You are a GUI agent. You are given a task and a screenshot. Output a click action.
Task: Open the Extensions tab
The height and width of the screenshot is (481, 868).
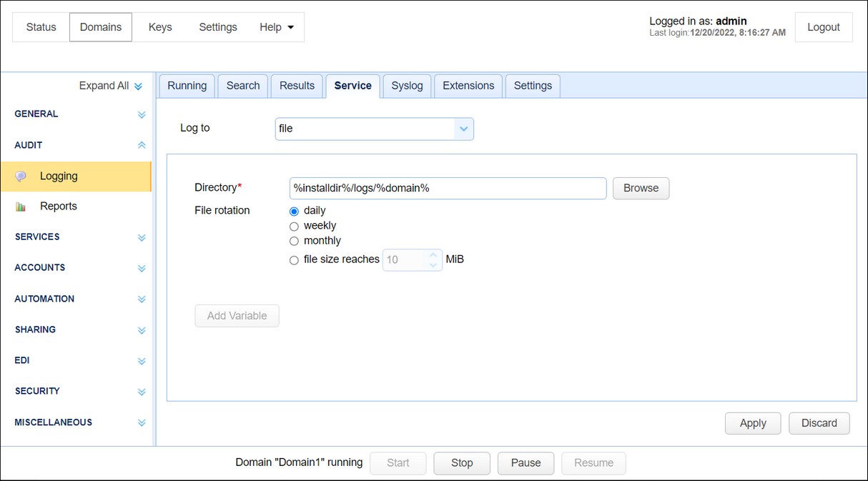[x=468, y=85]
